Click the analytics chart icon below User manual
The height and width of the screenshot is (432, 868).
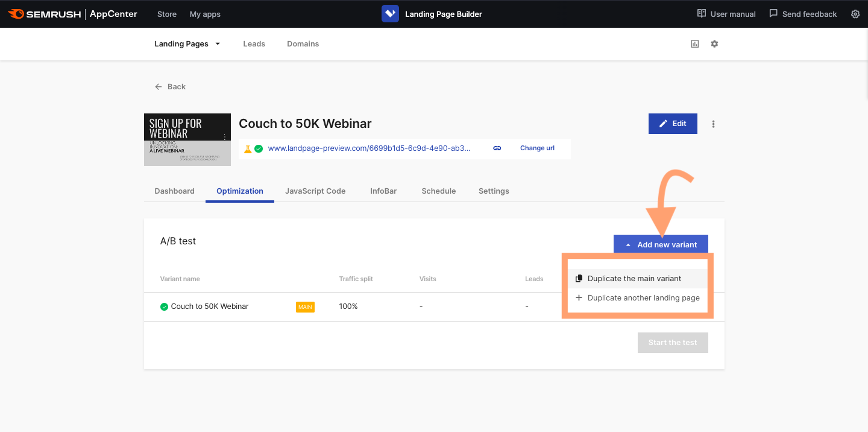coord(694,43)
